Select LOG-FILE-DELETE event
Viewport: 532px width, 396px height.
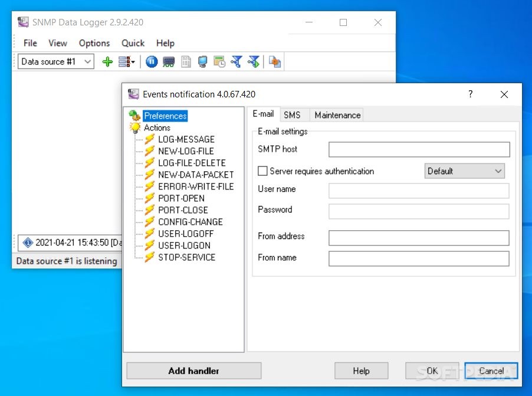(192, 163)
